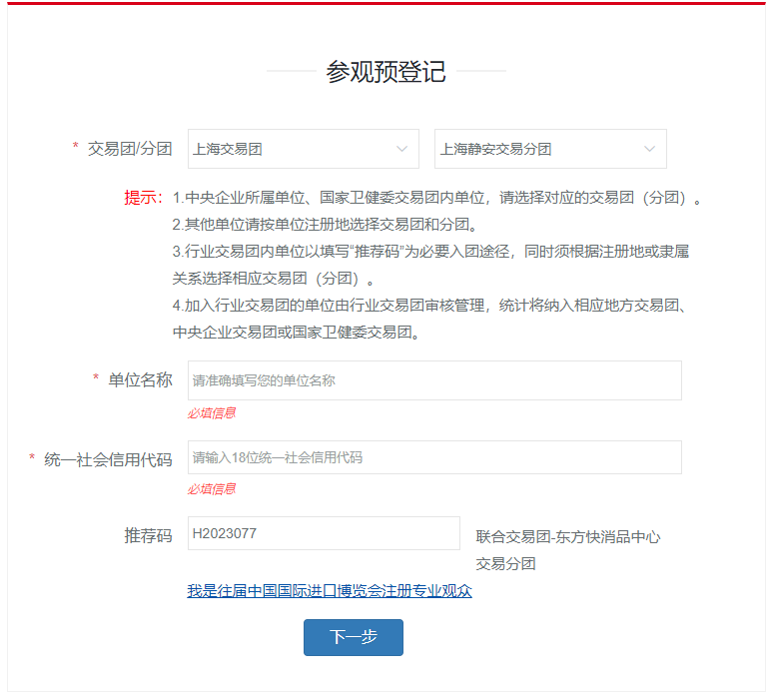Open the 上海交易团 dropdown

coord(303,149)
